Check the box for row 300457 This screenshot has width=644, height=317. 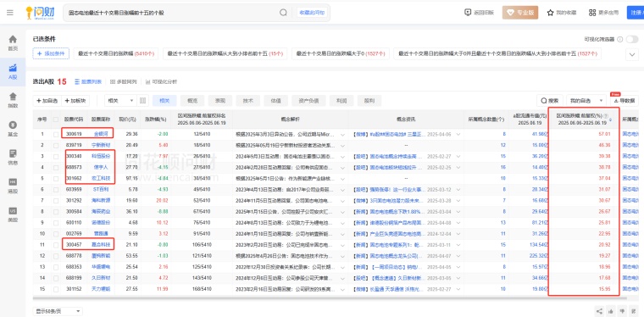coord(56,245)
